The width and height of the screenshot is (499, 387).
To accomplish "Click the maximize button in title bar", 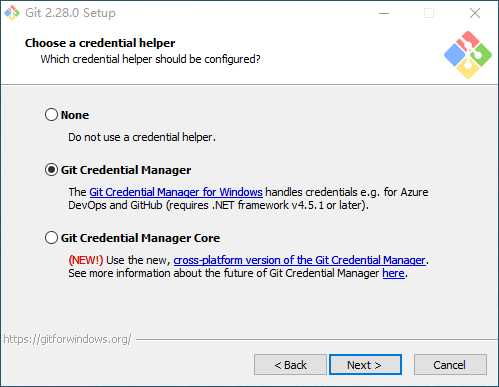I will pos(429,13).
